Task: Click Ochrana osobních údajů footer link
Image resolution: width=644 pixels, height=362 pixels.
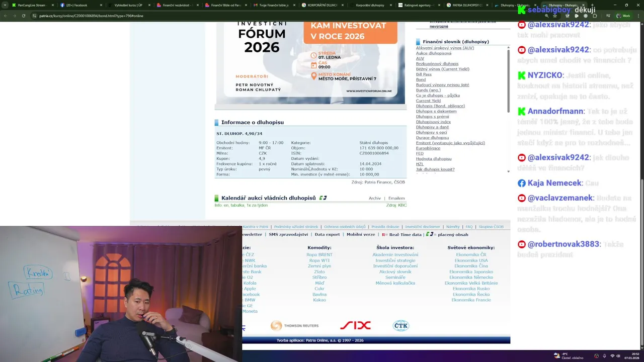Action: (x=345, y=227)
